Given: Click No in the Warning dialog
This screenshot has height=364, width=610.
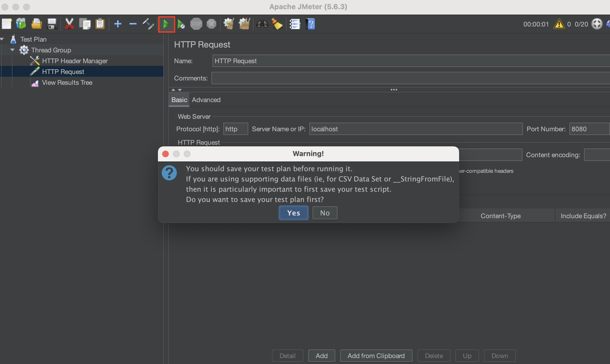Looking at the screenshot, I should [325, 213].
